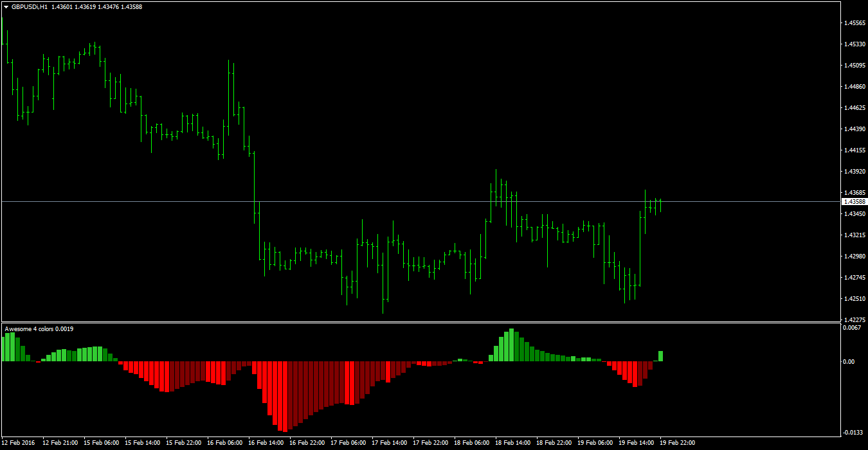This screenshot has width=868, height=450.
Task: Click the 12 Feb 2016 date label
Action: (x=19, y=443)
